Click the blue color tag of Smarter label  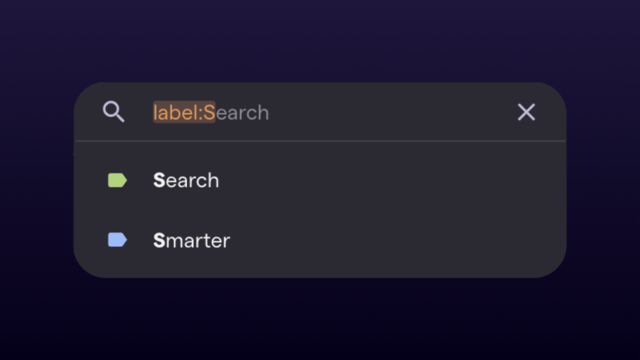117,240
